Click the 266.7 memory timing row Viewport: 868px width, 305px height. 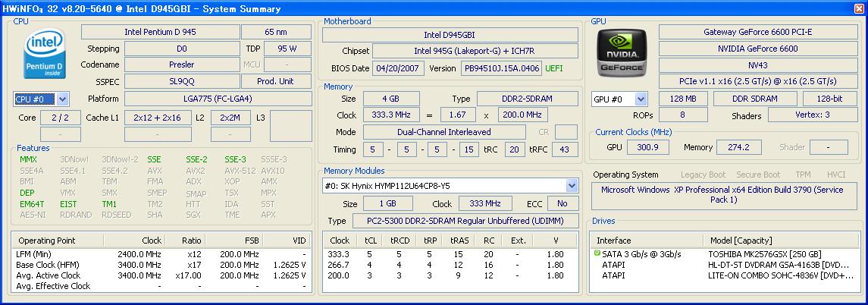[x=450, y=265]
